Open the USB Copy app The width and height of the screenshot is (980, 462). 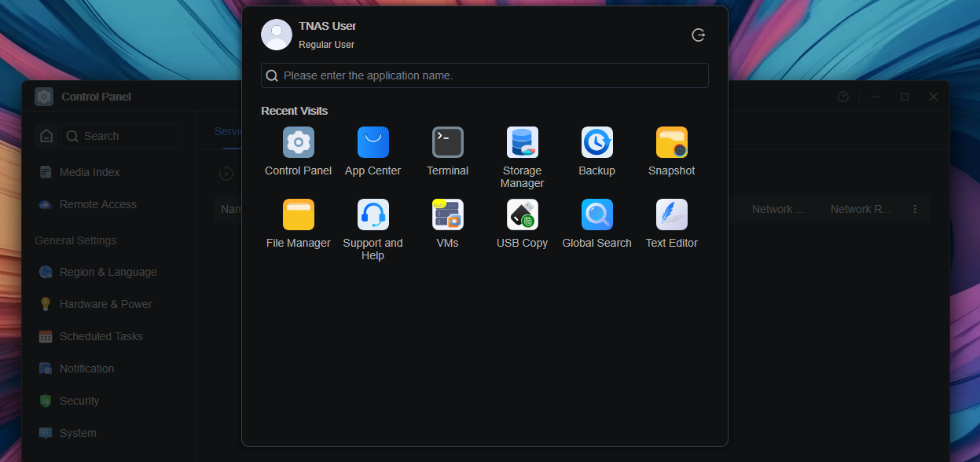click(522, 214)
